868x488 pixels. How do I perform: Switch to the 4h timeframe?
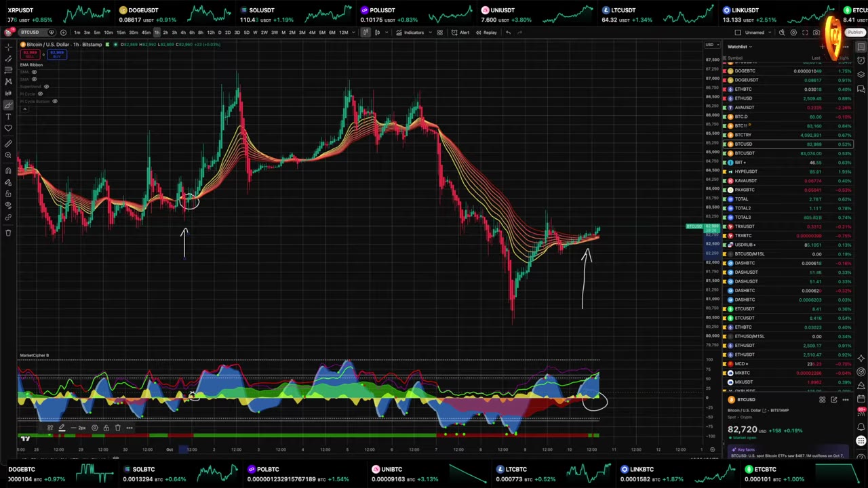click(183, 33)
